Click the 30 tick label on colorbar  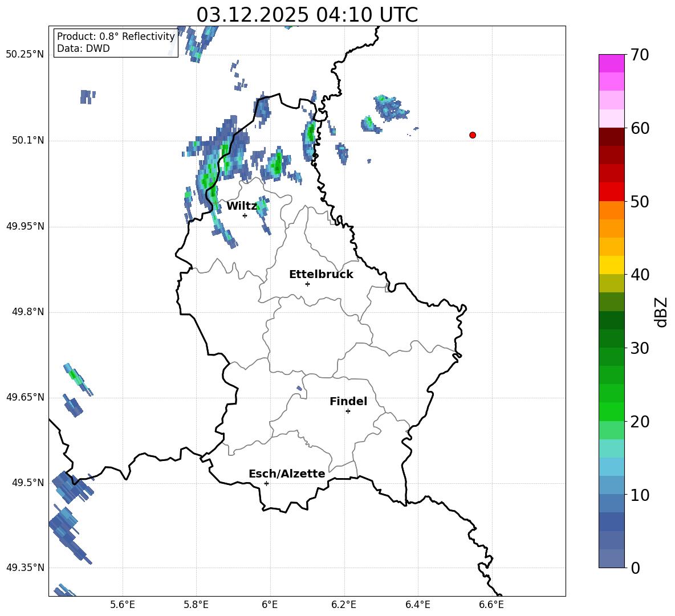tap(640, 348)
